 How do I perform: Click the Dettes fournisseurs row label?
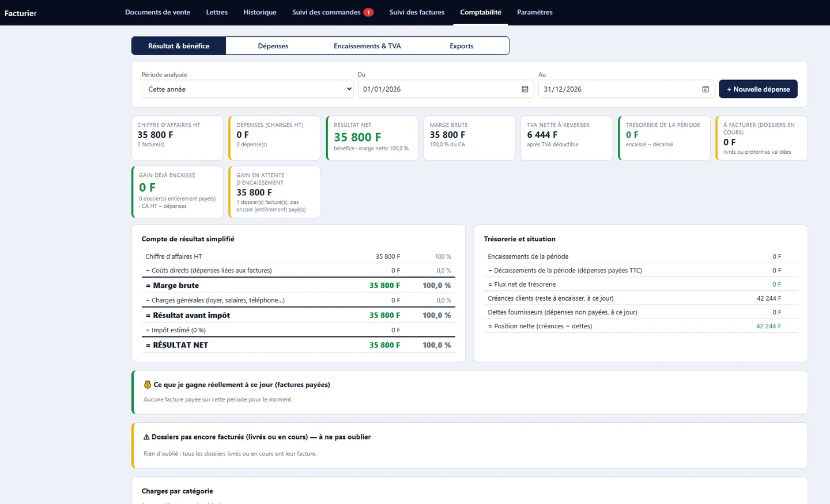coord(563,312)
